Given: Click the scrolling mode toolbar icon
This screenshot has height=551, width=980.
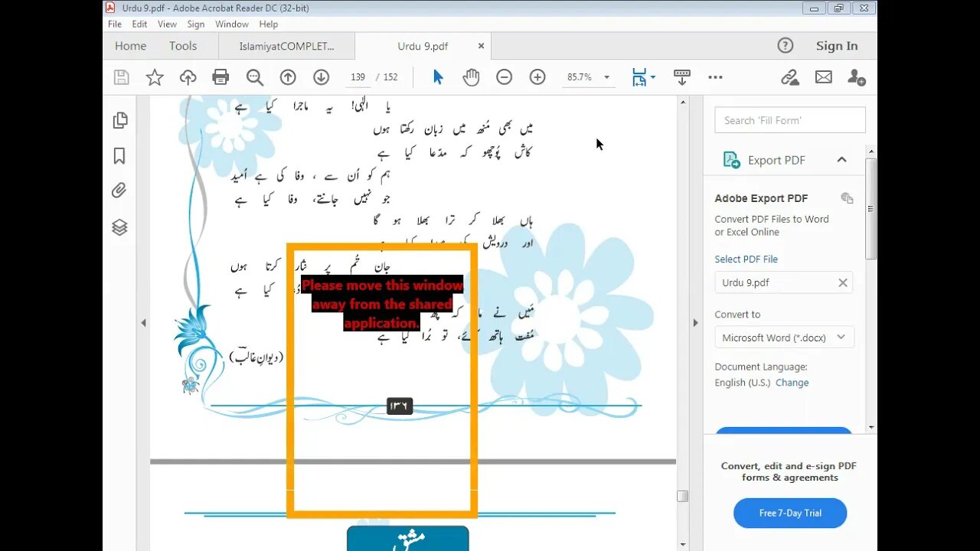Looking at the screenshot, I should (x=681, y=77).
